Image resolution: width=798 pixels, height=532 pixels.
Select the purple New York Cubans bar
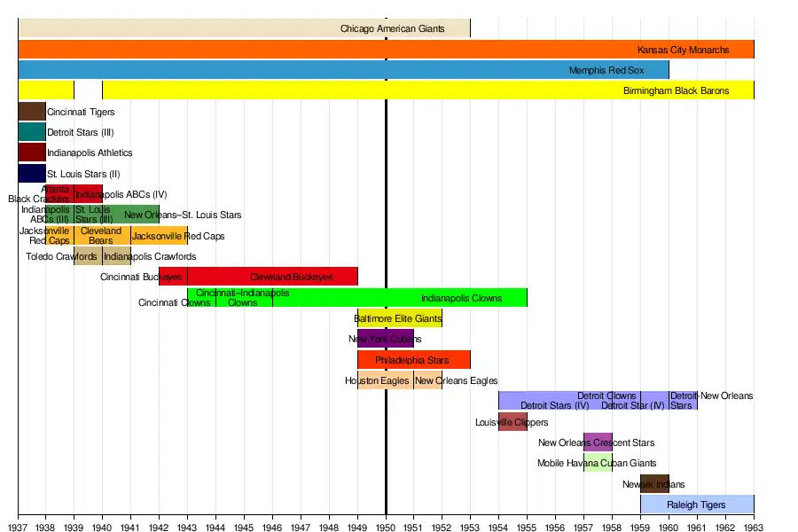click(x=385, y=339)
